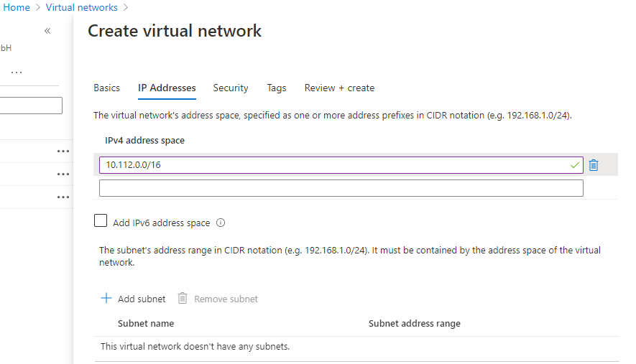
Task: Go to Review + create tab
Action: click(339, 88)
